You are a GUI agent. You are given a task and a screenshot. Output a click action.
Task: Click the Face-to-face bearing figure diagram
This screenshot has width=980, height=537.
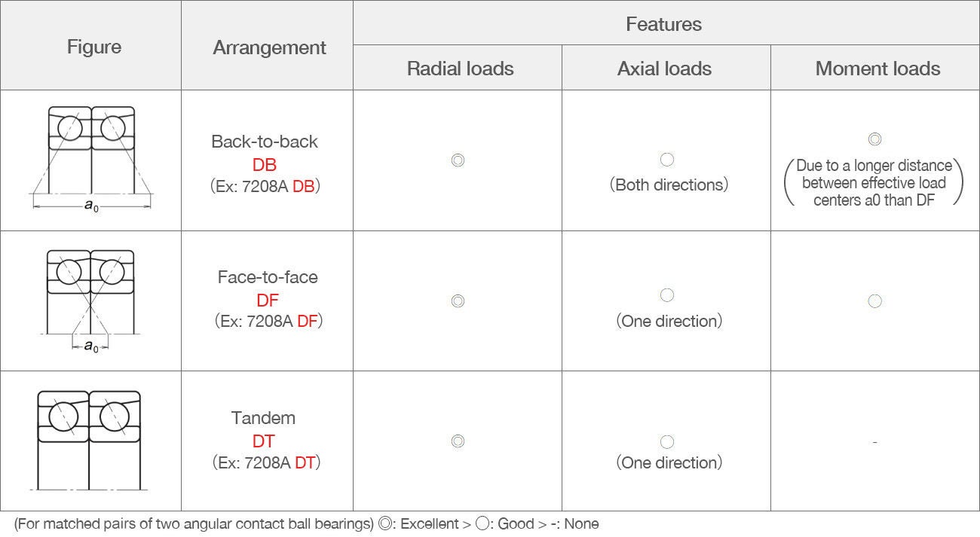[91, 299]
